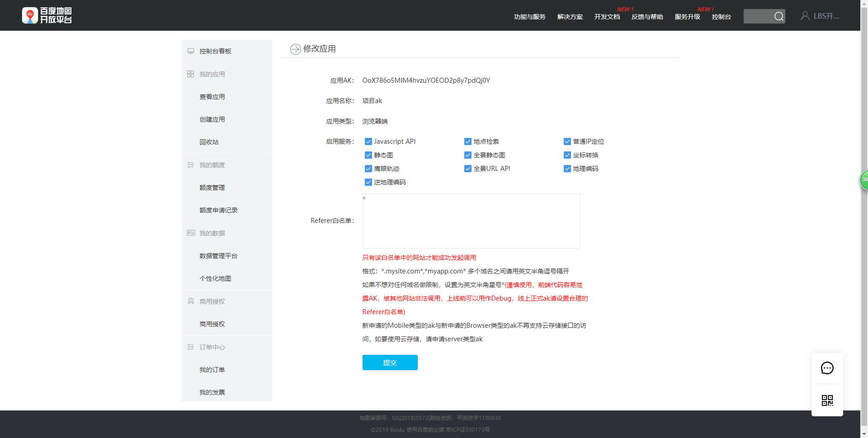Select the 控制台看板 monitor icon

tap(190, 51)
